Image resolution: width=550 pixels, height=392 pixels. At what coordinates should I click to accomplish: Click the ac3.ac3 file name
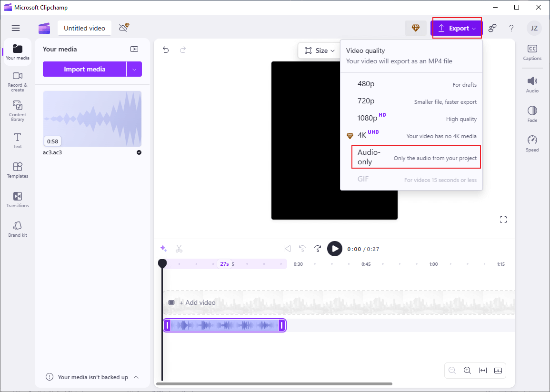pos(52,152)
